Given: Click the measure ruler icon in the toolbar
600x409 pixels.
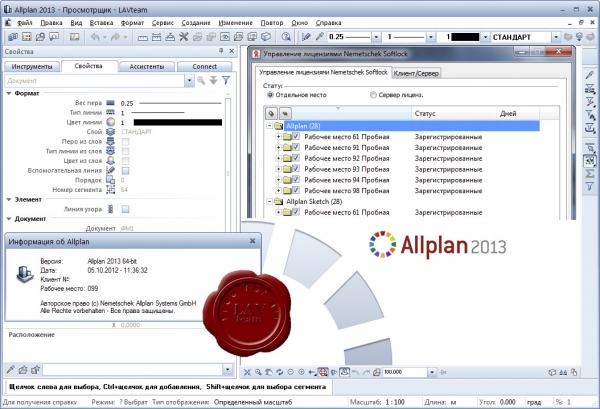Looking at the screenshot, I should [x=143, y=37].
